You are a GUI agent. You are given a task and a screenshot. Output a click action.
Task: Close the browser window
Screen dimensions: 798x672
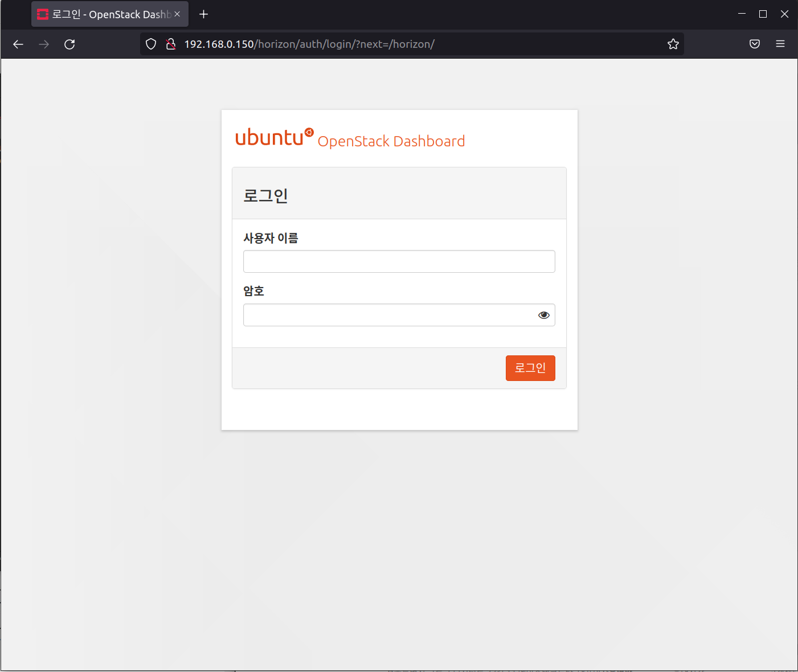[x=784, y=14]
